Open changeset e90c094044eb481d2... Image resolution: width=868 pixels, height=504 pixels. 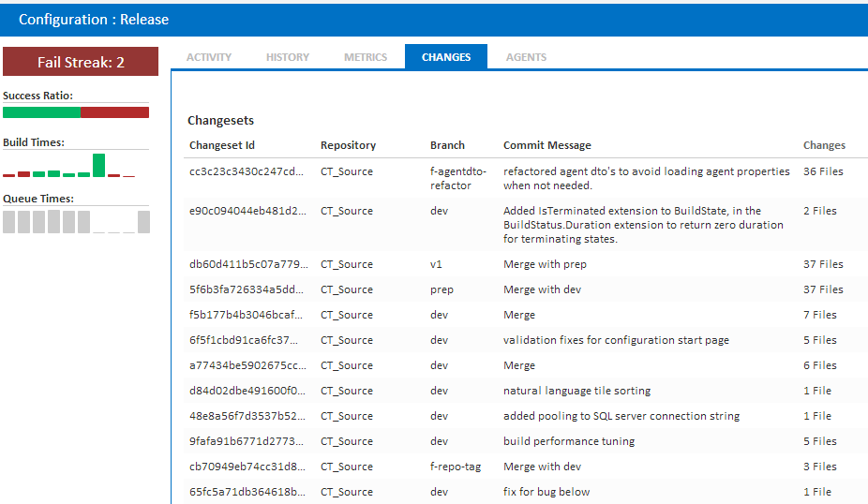click(247, 211)
